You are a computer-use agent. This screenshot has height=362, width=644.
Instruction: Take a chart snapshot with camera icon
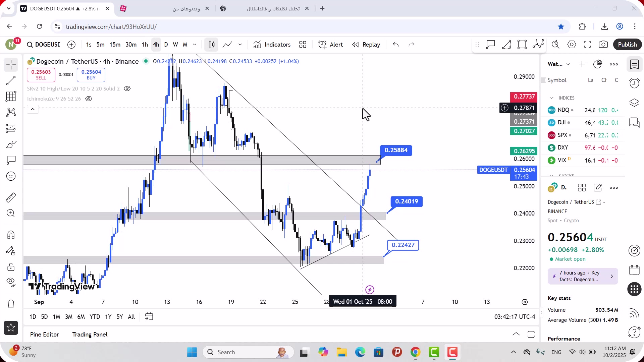pos(603,45)
